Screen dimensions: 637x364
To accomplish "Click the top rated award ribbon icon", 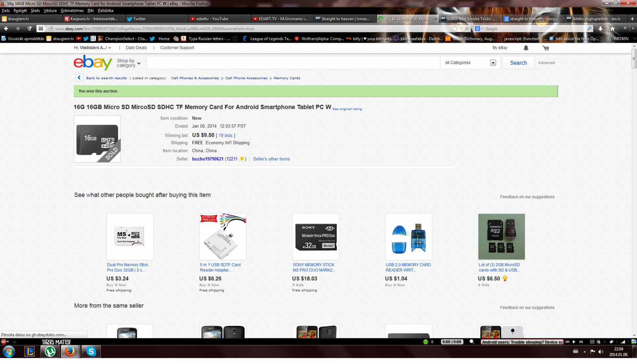I will pos(505,278).
